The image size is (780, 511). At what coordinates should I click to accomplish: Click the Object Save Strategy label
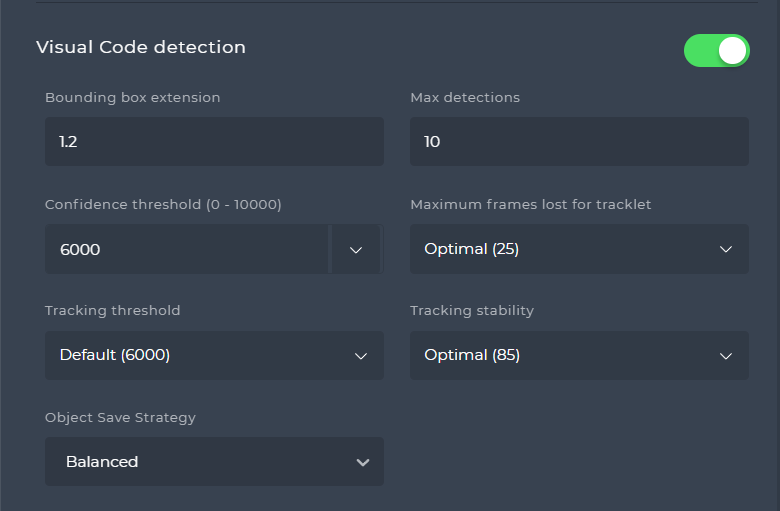pyautogui.click(x=120, y=417)
